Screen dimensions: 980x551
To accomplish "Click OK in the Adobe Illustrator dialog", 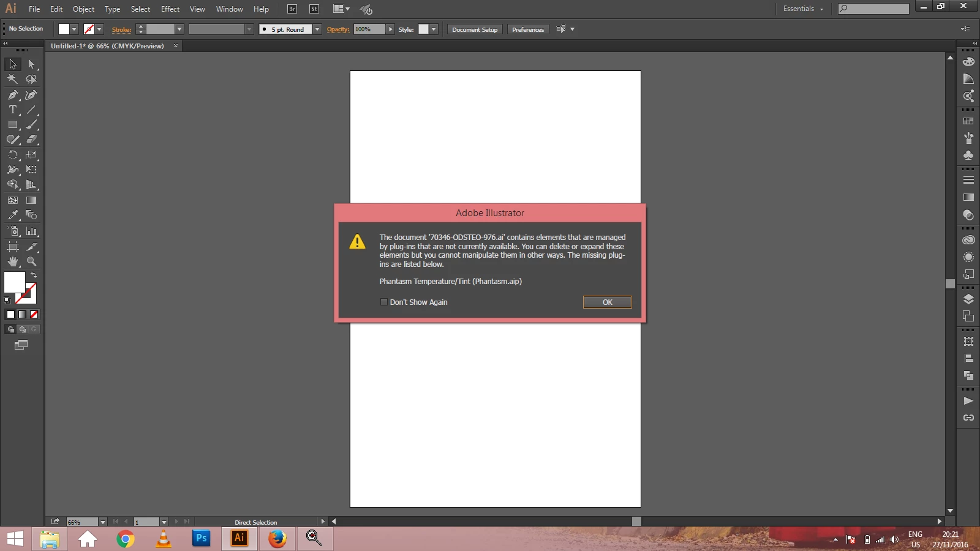I will [x=608, y=302].
